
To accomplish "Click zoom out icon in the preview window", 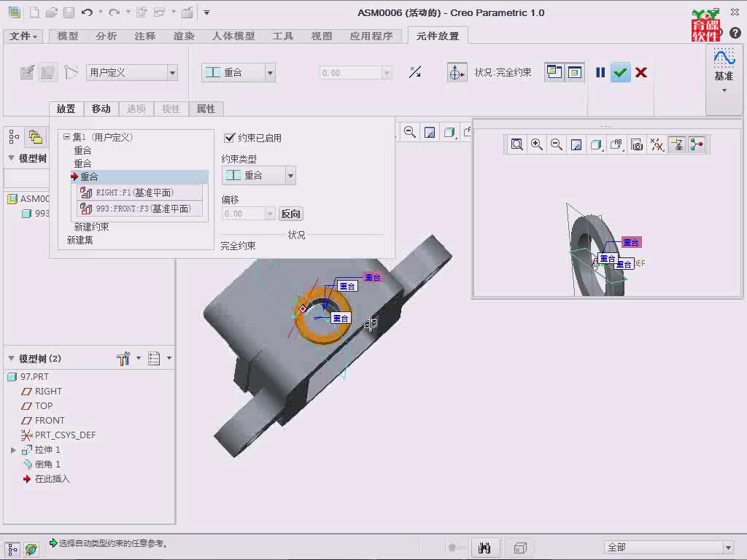I will [557, 144].
